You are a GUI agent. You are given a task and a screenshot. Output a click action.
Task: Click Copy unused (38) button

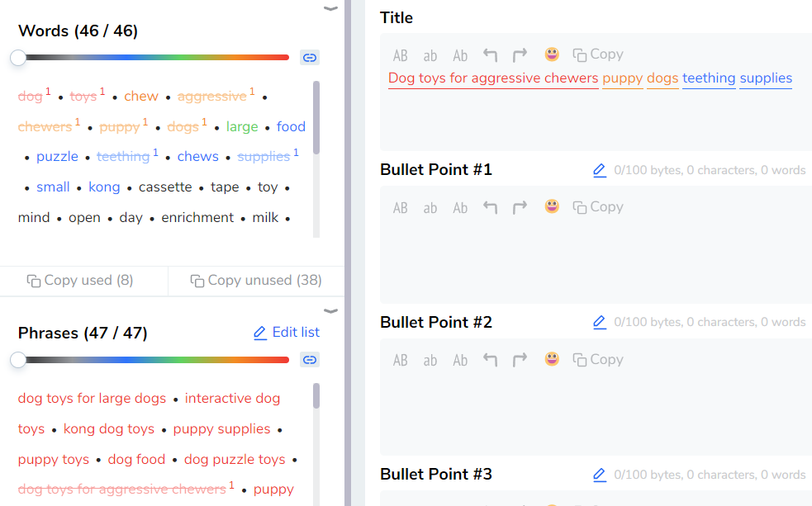256,281
